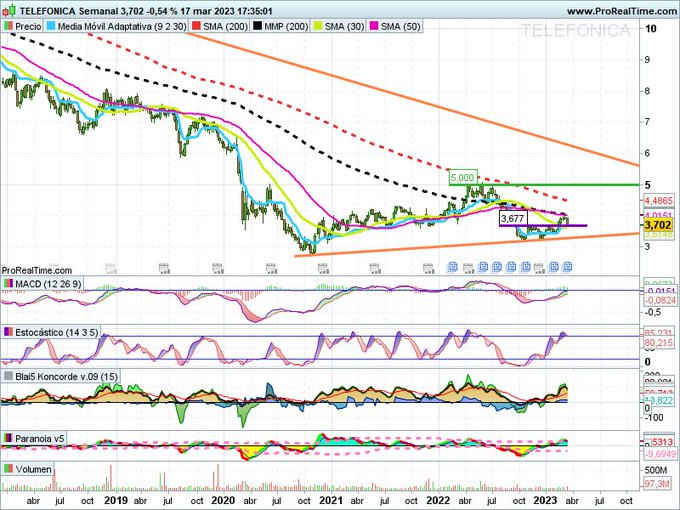Click the calendar event icon above the 2020 label

click(218, 268)
